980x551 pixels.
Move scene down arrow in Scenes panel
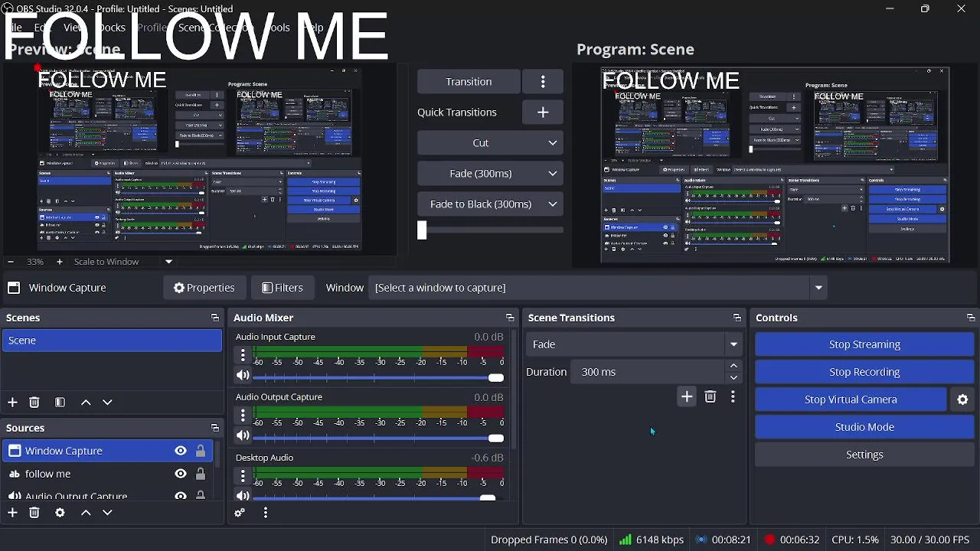pos(107,403)
